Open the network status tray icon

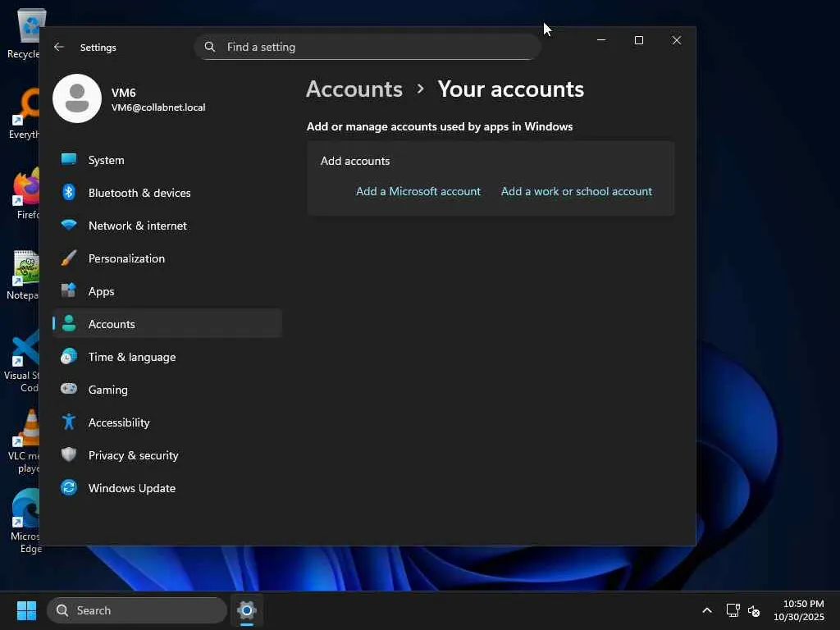pyautogui.click(x=733, y=610)
